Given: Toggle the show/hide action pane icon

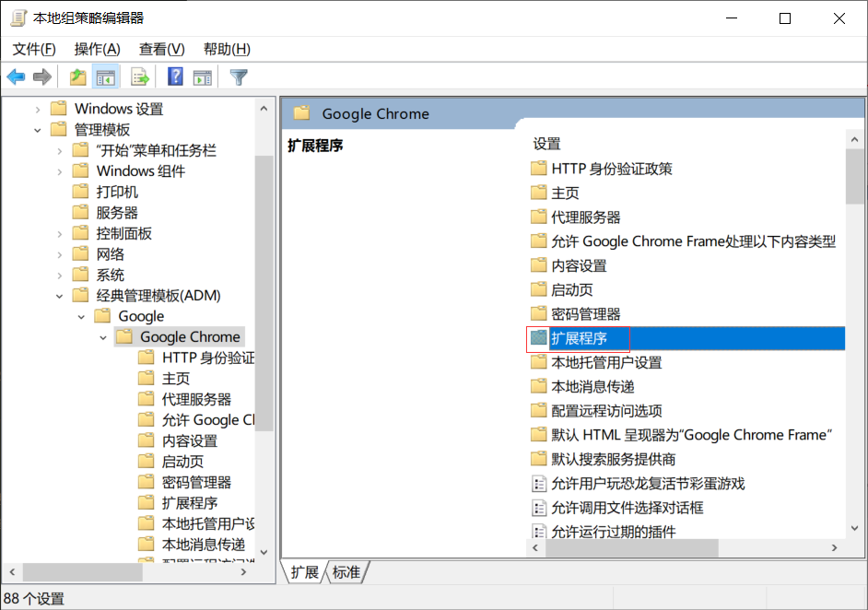Looking at the screenshot, I should 203,77.
